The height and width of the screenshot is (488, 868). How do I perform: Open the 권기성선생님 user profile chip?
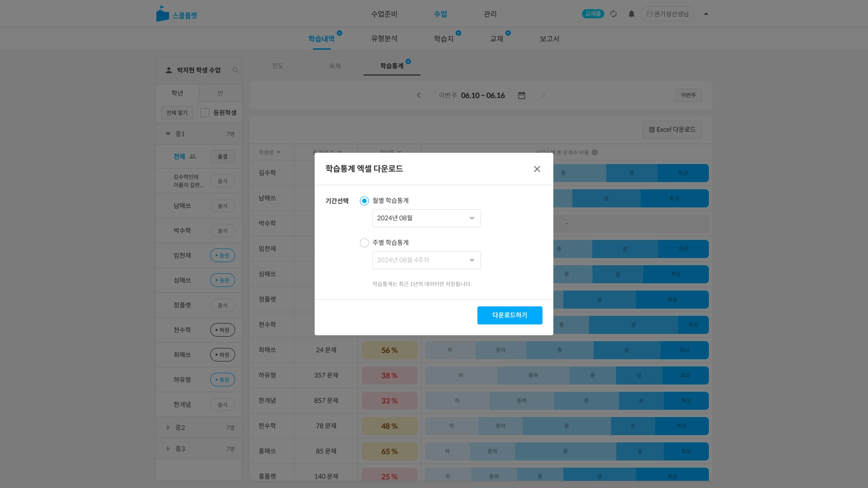[667, 14]
